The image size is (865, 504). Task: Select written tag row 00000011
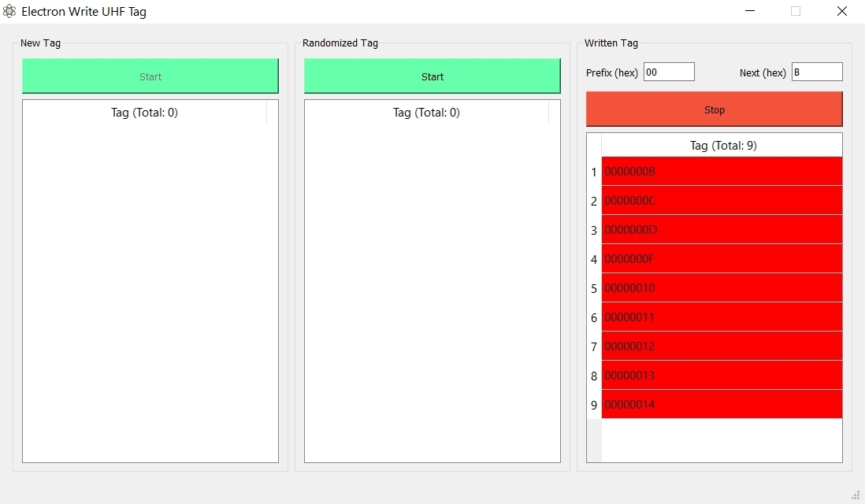click(x=721, y=317)
